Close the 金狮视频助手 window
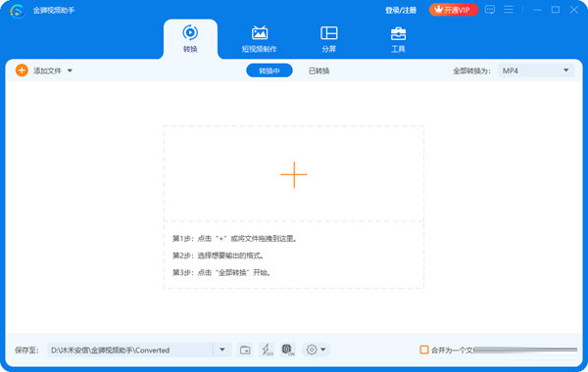The width and height of the screenshot is (588, 372). coord(573,10)
